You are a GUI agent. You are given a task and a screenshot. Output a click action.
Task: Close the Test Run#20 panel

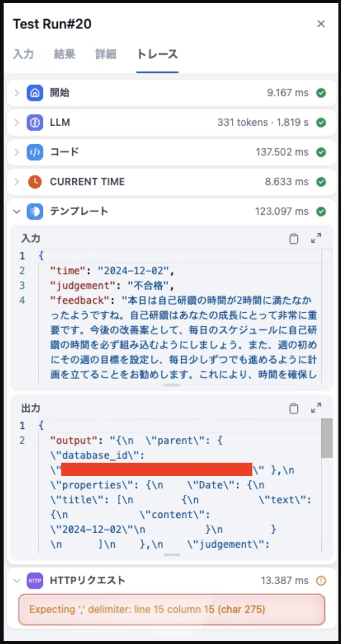321,24
